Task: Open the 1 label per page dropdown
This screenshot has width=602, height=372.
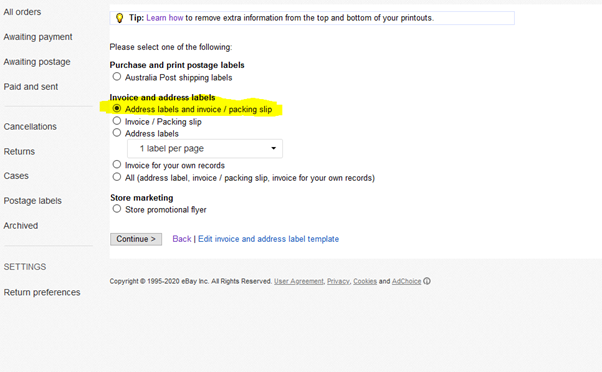Action: 205,149
